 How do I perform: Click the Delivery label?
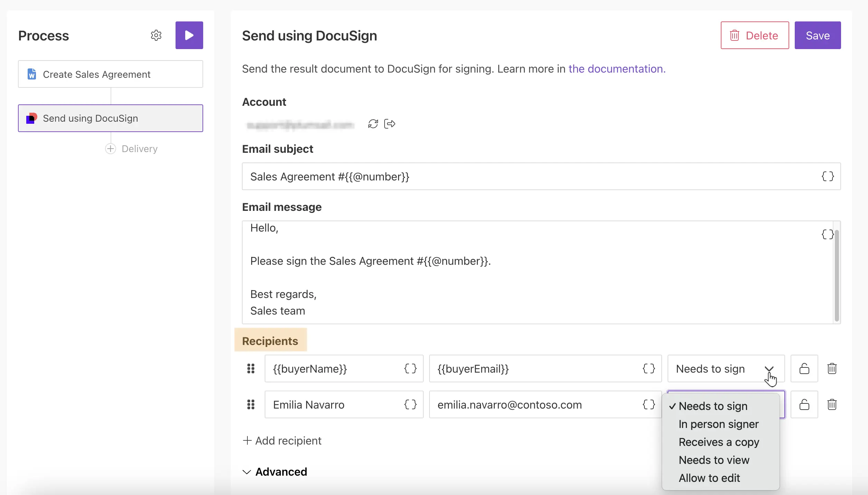[x=140, y=149]
